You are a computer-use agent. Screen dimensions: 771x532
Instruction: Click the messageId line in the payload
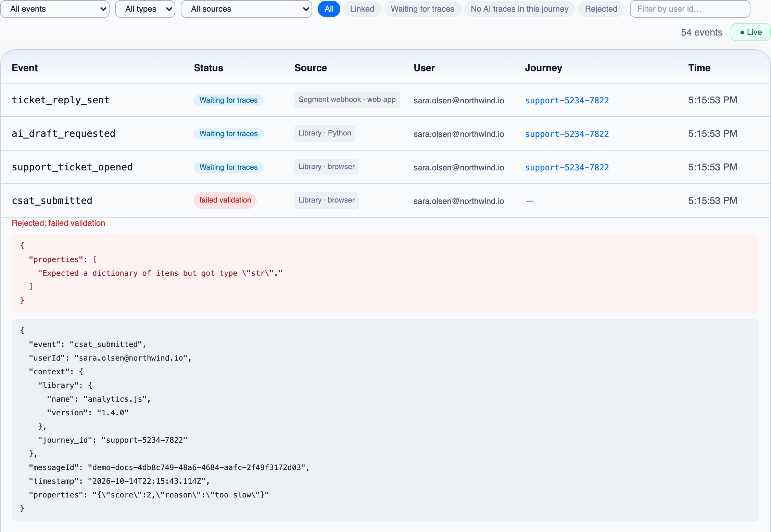coord(169,467)
